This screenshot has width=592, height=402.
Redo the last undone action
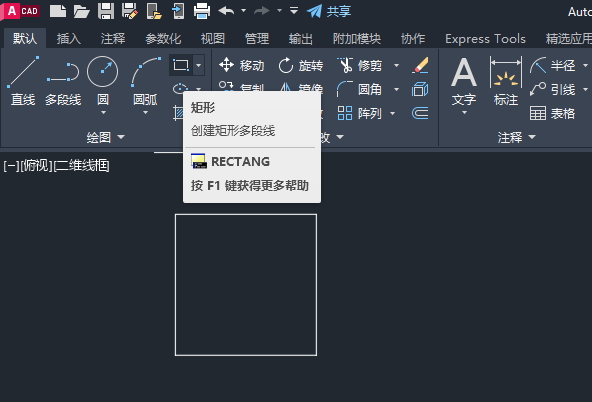[x=262, y=11]
